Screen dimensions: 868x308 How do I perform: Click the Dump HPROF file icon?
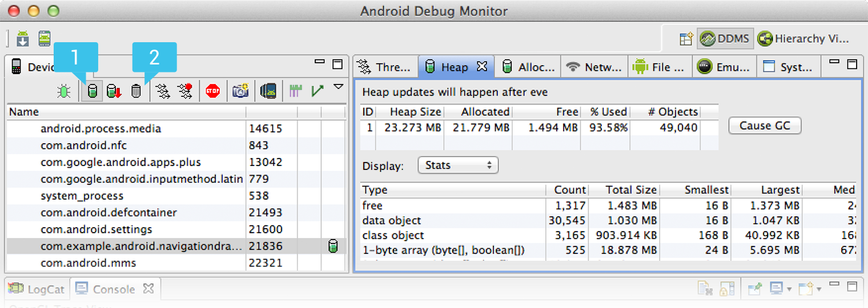[114, 91]
